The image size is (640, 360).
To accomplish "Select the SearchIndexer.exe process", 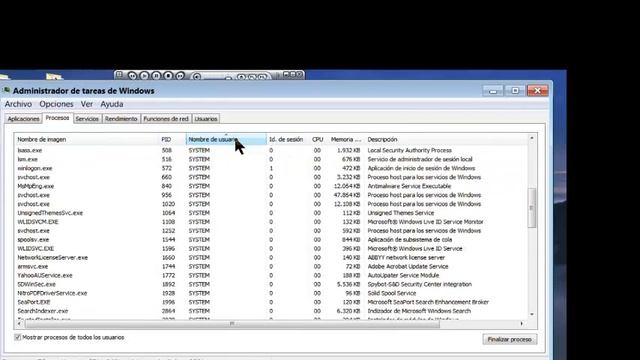I will click(271, 311).
